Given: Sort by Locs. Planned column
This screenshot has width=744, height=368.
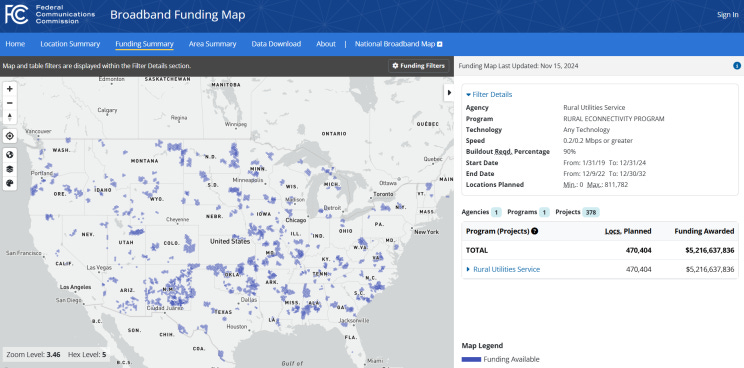Looking at the screenshot, I should tap(628, 231).
